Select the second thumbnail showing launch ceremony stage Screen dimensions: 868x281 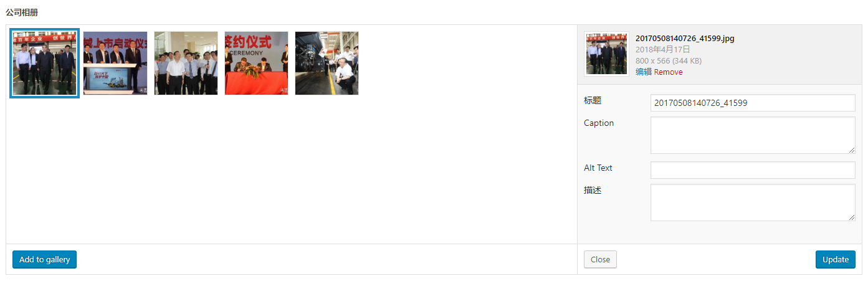[115, 64]
